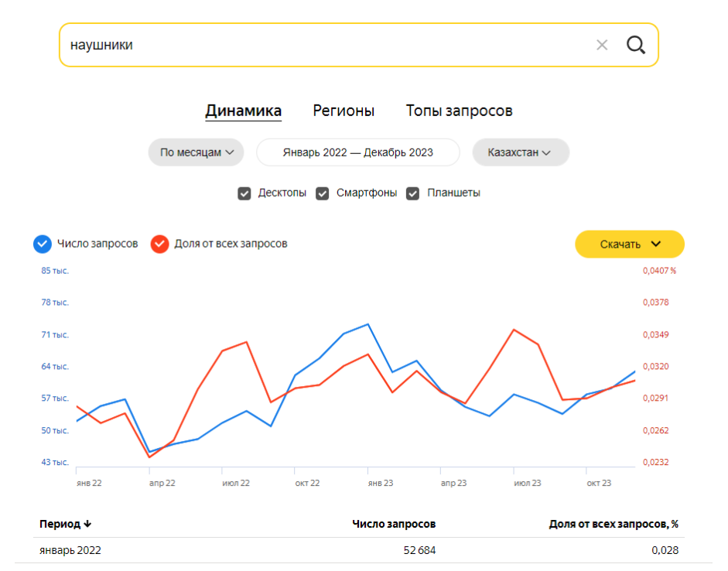Switch to the Топы запросов tab
The image size is (728, 571).
click(459, 111)
